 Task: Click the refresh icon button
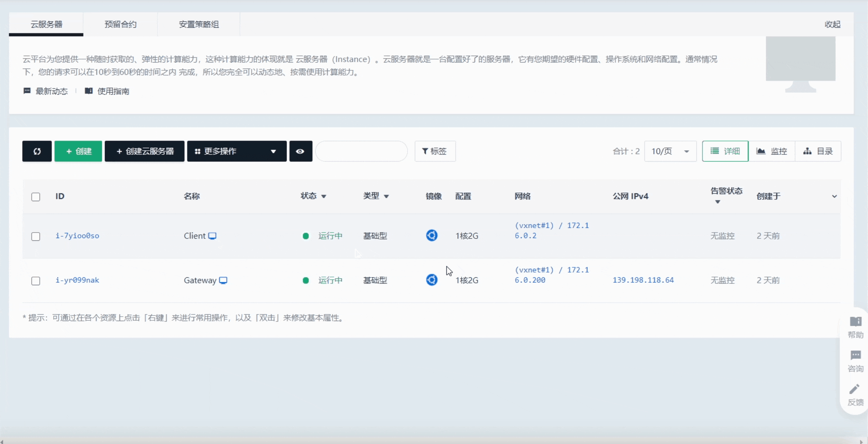[x=37, y=151]
